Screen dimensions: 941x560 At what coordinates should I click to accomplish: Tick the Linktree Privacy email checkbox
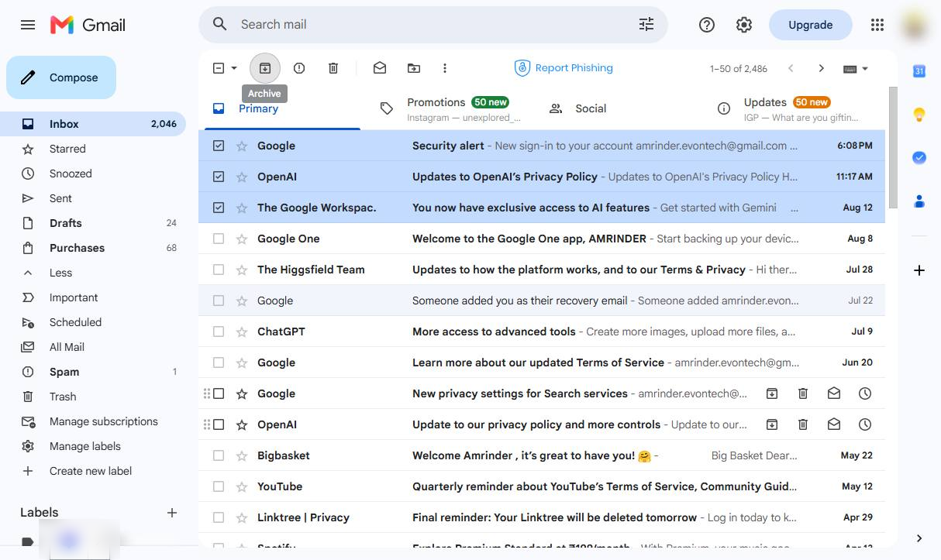click(x=219, y=517)
